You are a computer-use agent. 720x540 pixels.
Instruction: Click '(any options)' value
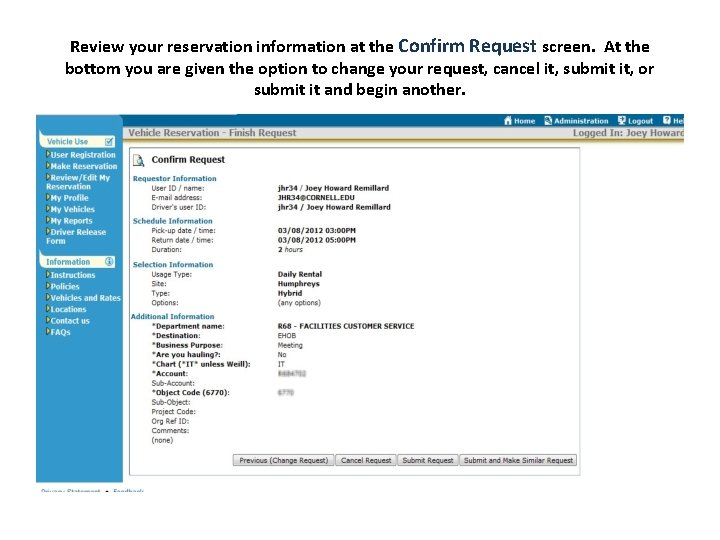coord(299,303)
